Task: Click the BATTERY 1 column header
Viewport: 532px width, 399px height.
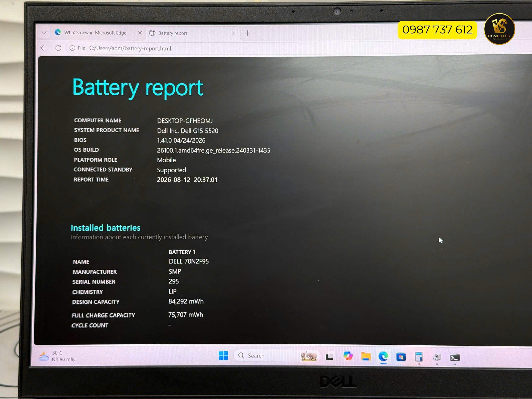Action: point(182,252)
